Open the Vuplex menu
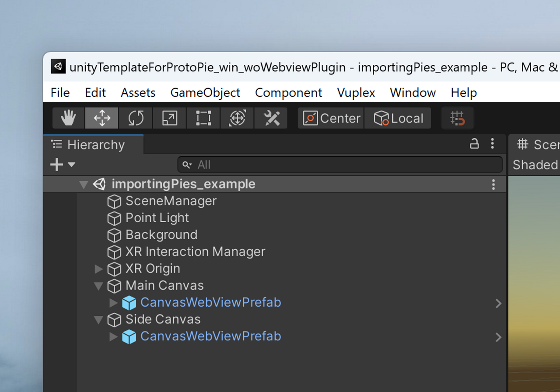 click(x=356, y=93)
